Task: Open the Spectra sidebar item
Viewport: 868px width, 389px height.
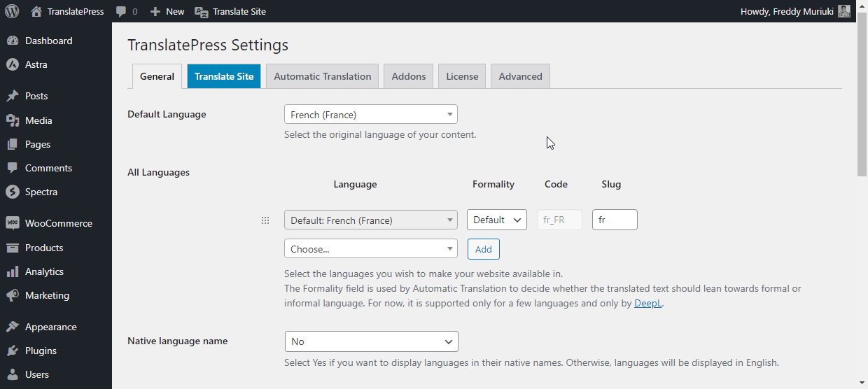Action: pyautogui.click(x=41, y=192)
